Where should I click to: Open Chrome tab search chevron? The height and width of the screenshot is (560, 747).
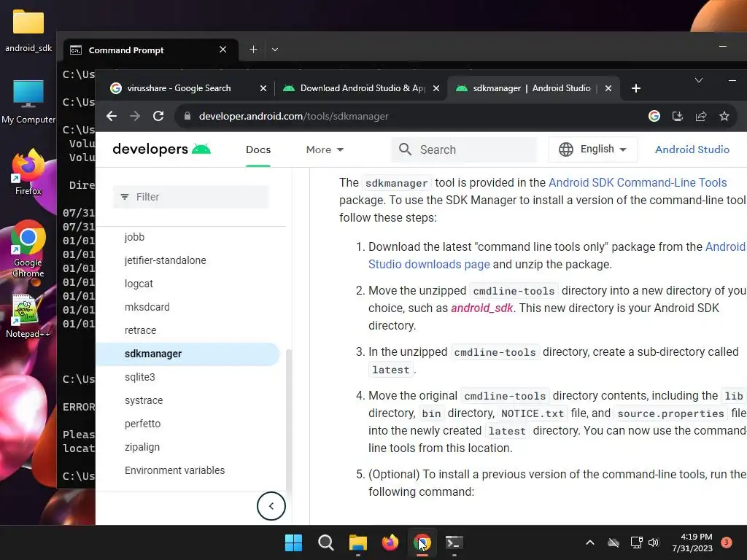coord(698,80)
